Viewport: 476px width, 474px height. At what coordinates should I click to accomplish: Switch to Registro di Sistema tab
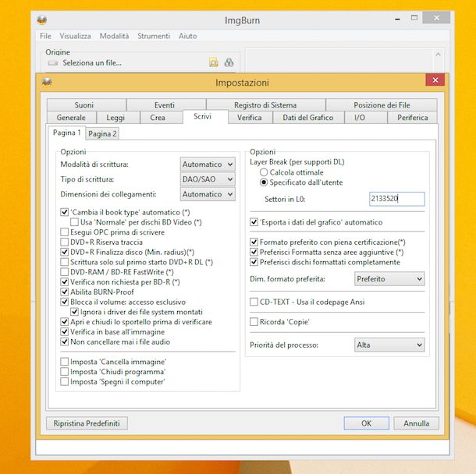(266, 105)
